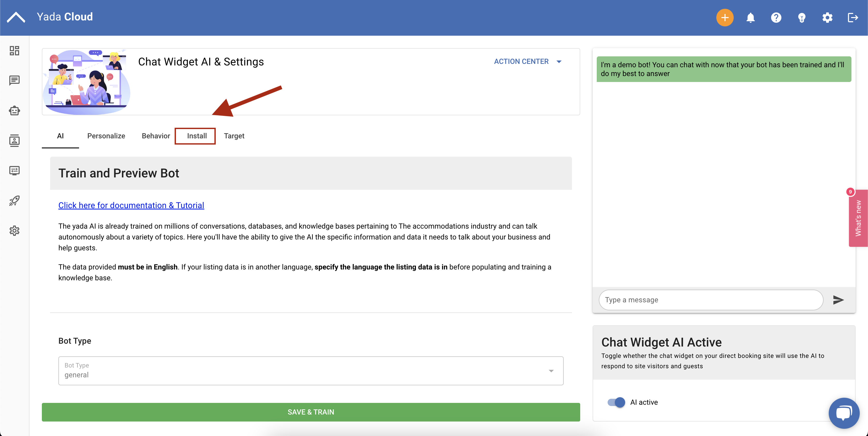Click the logout icon
Screen dimensions: 868x436
click(853, 18)
